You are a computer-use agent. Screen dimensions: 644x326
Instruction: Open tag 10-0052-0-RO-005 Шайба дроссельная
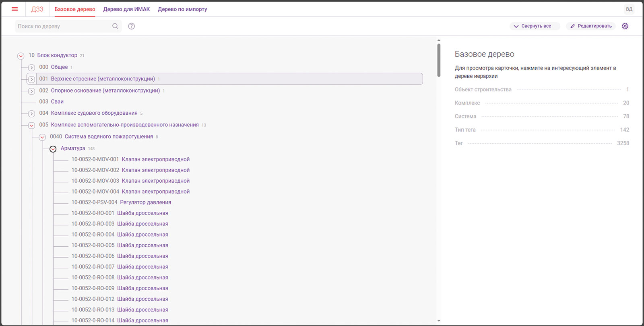coord(120,245)
